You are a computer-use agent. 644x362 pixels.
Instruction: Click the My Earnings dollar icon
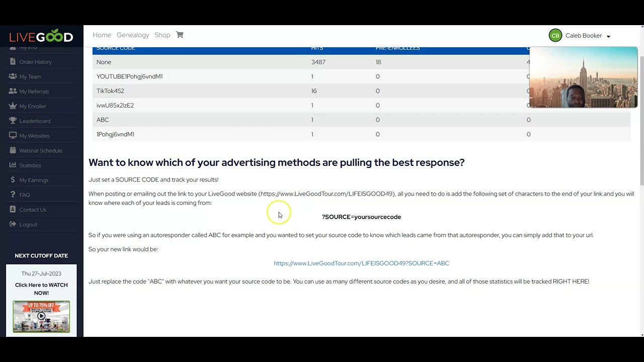point(13,180)
